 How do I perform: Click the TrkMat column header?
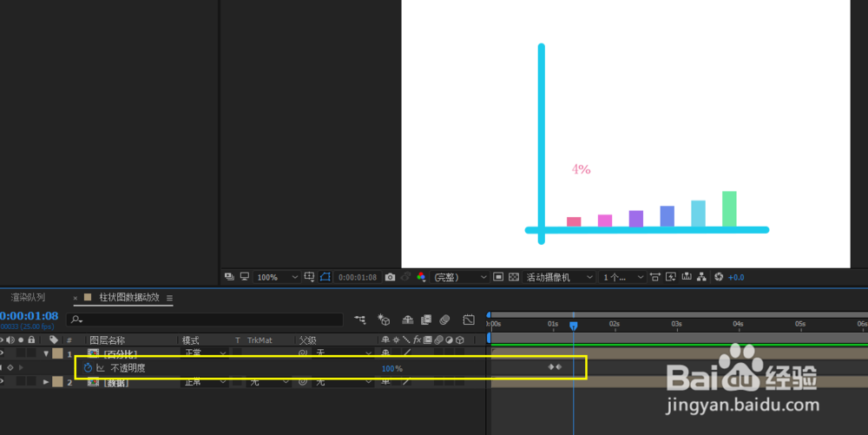pos(260,340)
